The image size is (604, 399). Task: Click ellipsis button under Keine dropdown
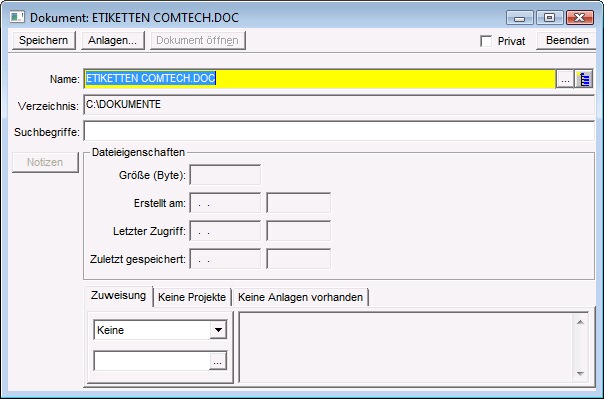(x=218, y=361)
